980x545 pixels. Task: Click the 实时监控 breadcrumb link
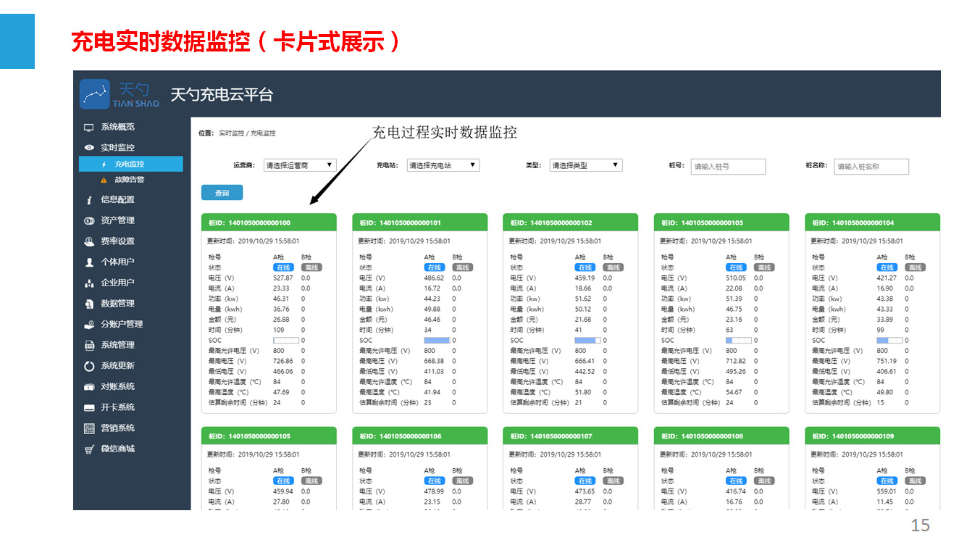[x=231, y=133]
